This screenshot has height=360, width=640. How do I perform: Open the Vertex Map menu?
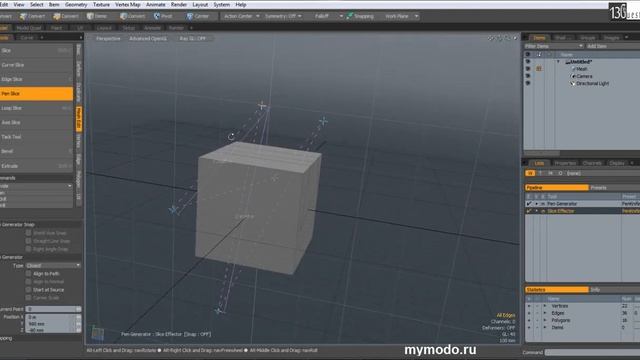[x=128, y=4]
